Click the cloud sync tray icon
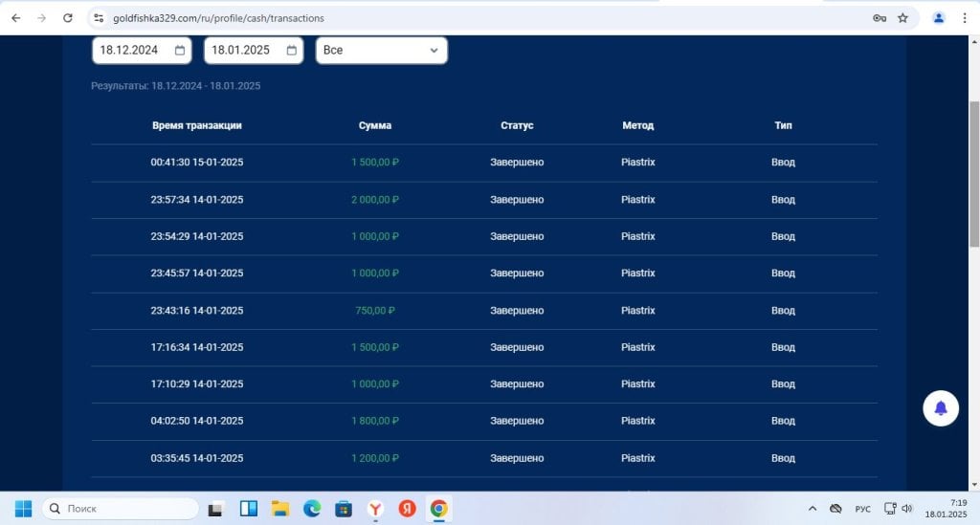The width and height of the screenshot is (980, 525). pos(835,509)
